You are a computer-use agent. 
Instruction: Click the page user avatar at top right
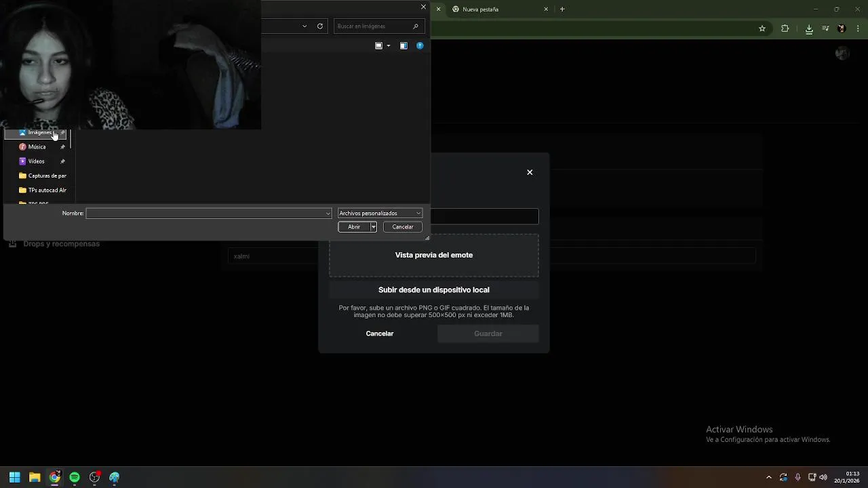click(x=842, y=54)
